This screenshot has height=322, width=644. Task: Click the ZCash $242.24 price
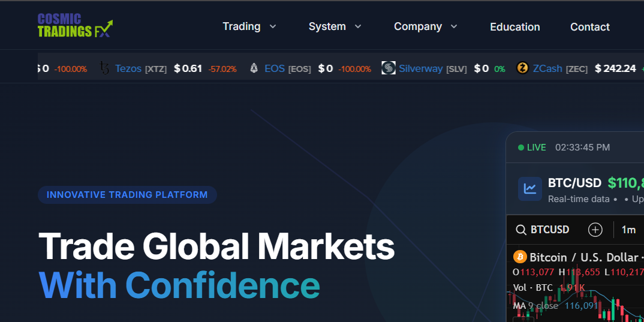coord(615,68)
